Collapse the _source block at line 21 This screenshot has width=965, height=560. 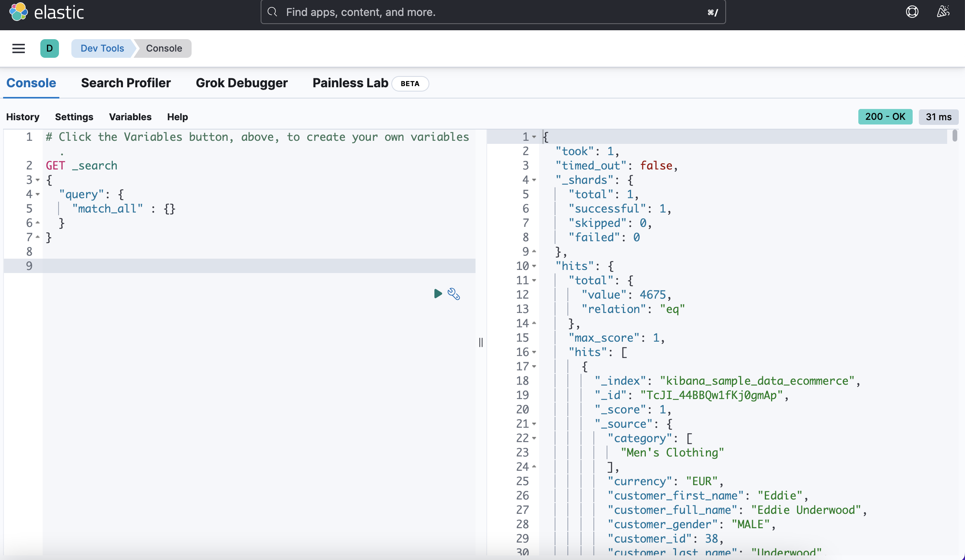(x=534, y=424)
